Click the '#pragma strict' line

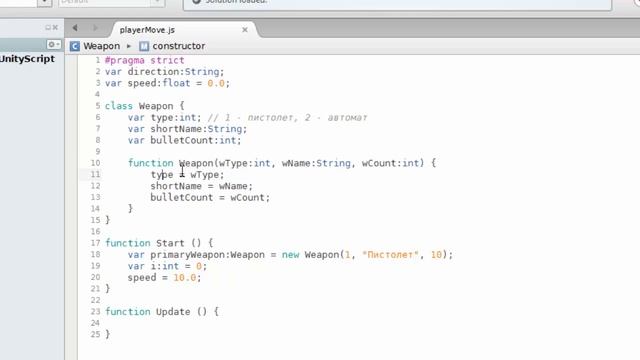[x=144, y=60]
